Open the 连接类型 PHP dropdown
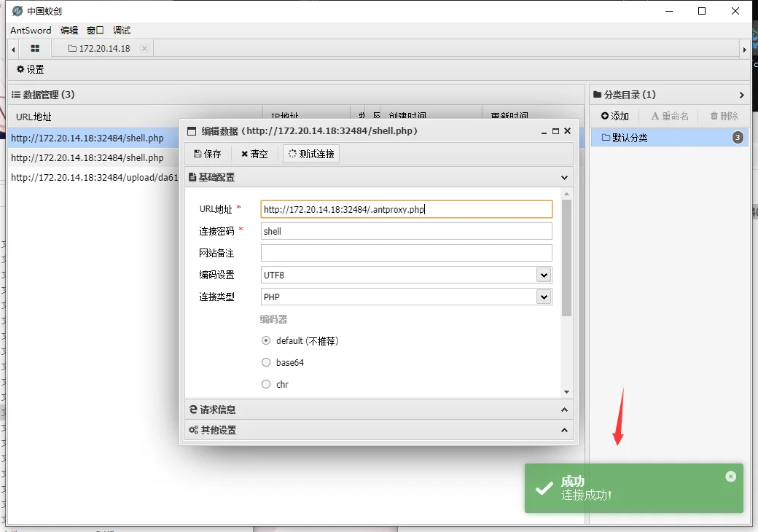 tap(543, 297)
